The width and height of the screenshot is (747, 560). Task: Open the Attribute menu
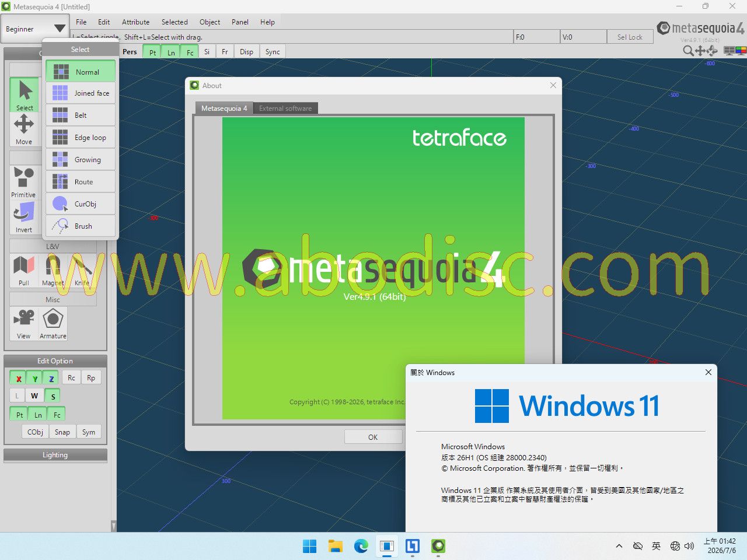(135, 22)
